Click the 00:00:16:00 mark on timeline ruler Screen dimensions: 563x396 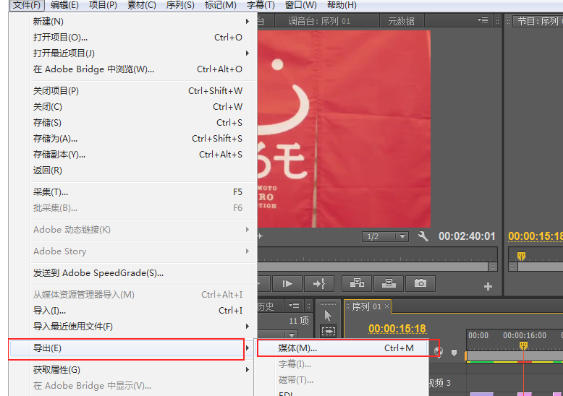pos(525,335)
